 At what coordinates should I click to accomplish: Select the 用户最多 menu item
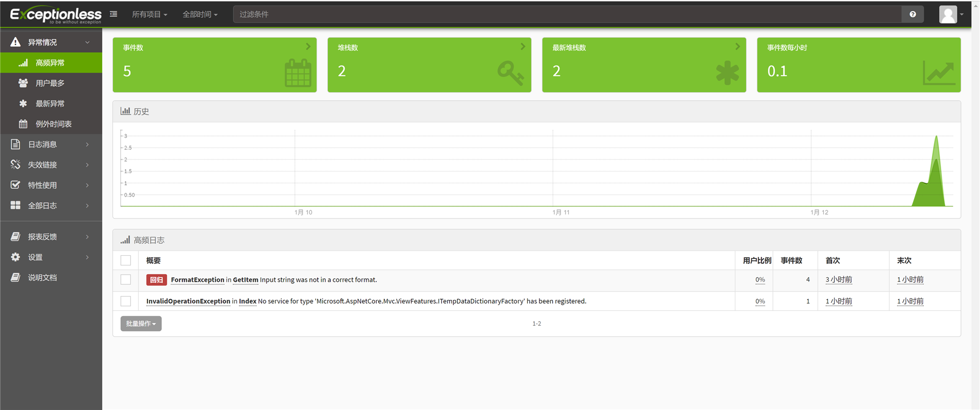[x=51, y=83]
